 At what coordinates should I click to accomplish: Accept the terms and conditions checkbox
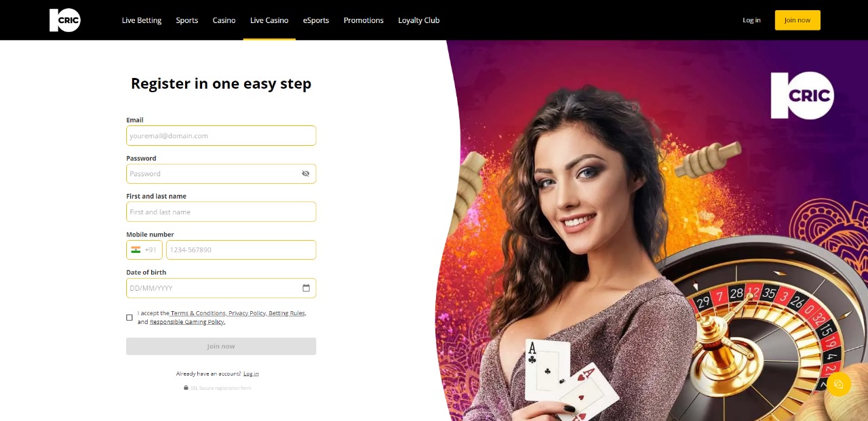(x=130, y=317)
